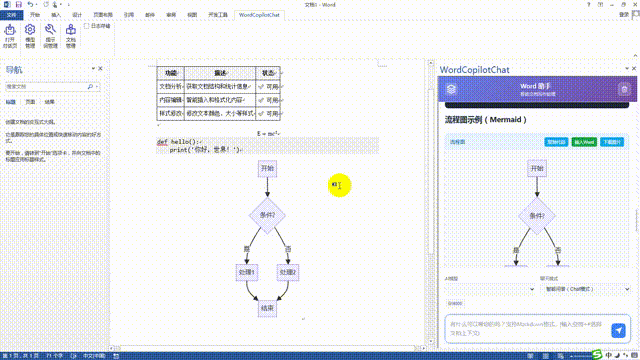Open the chat mode dropdown
The height and width of the screenshot is (360, 640).
pyautogui.click(x=585, y=289)
